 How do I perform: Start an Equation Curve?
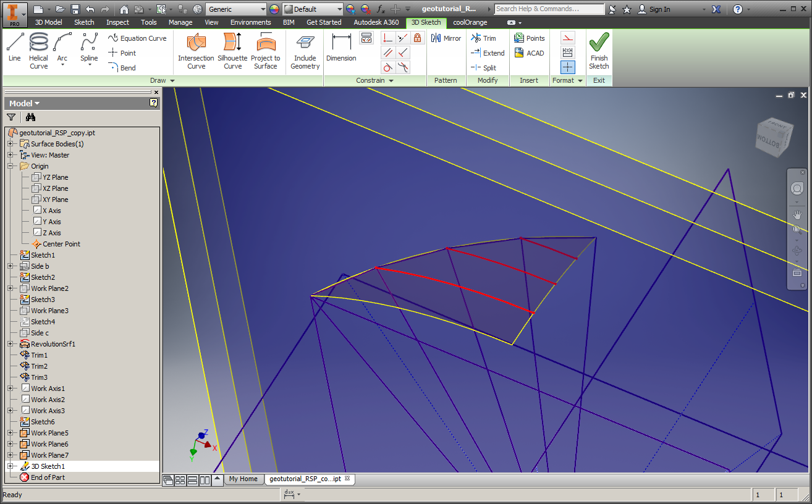(137, 38)
